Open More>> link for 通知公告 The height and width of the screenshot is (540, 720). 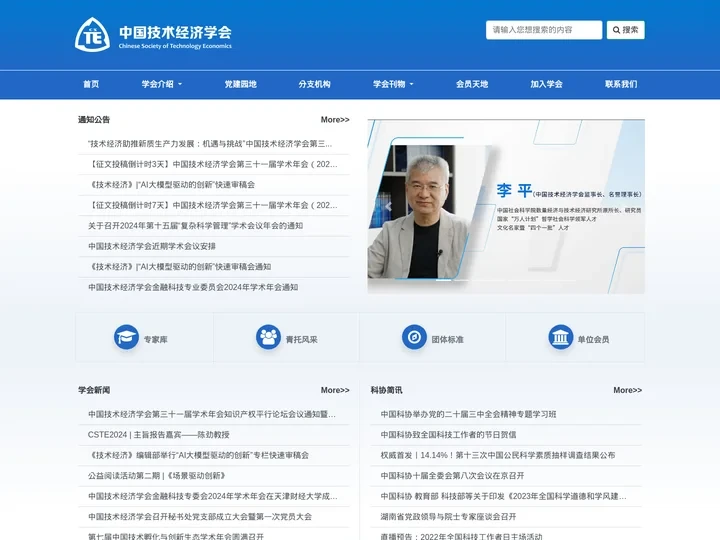[335, 119]
